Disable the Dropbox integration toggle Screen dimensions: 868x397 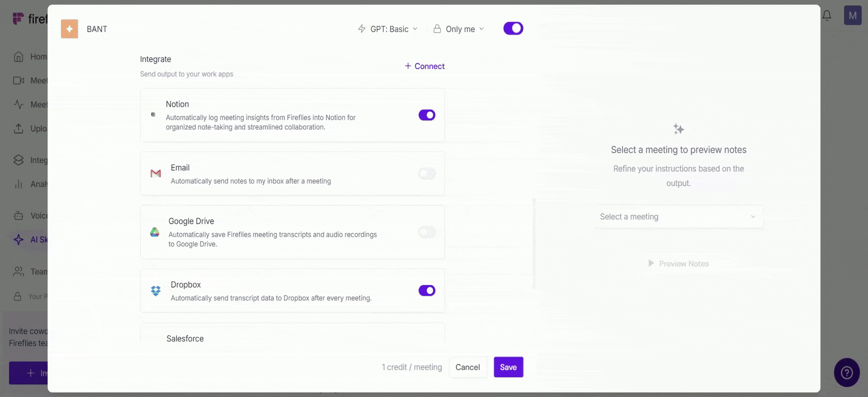[427, 290]
